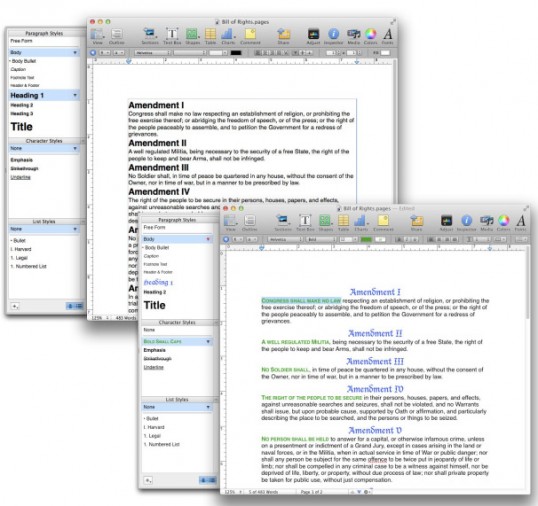
Task: Click the Outline icon in the back window toolbar
Action: (x=117, y=34)
